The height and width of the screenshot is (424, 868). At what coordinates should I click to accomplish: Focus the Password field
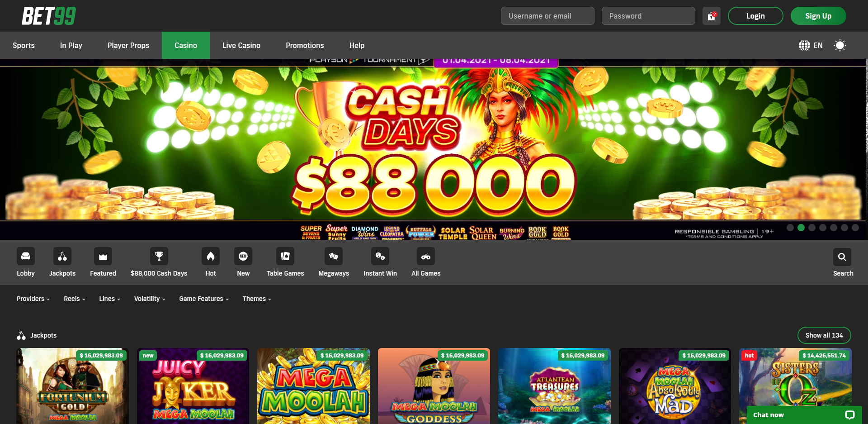pos(648,16)
